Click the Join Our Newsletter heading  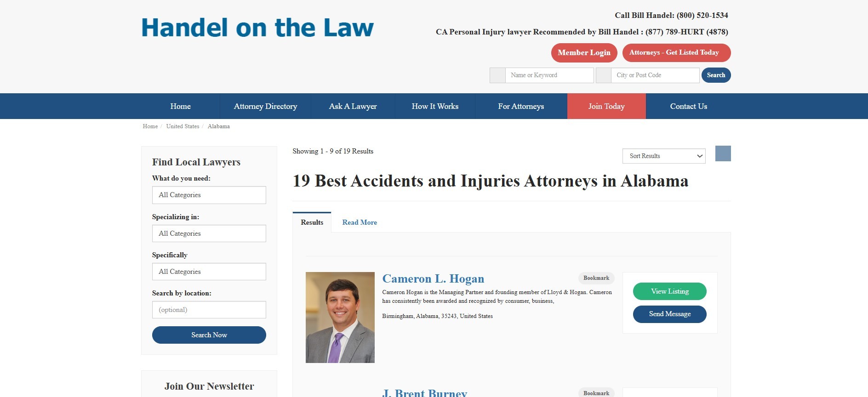(209, 386)
